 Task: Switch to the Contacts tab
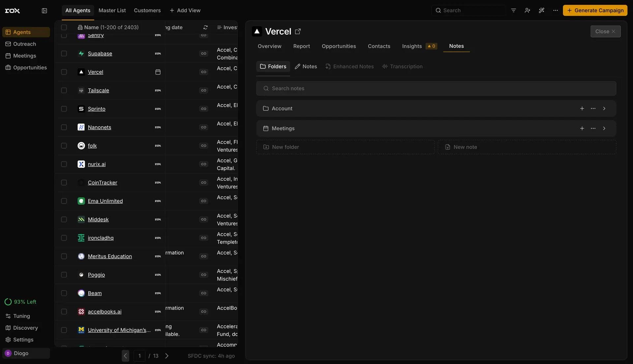(379, 46)
